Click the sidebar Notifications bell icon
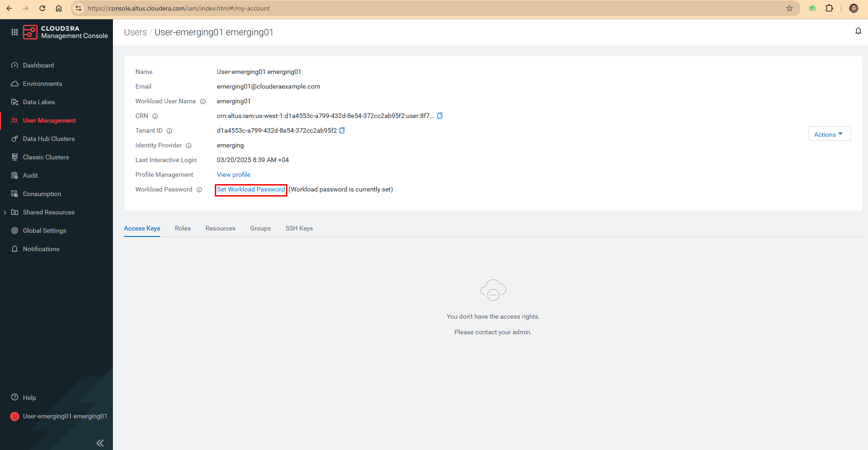Screen dimensions: 868x450 (15, 249)
